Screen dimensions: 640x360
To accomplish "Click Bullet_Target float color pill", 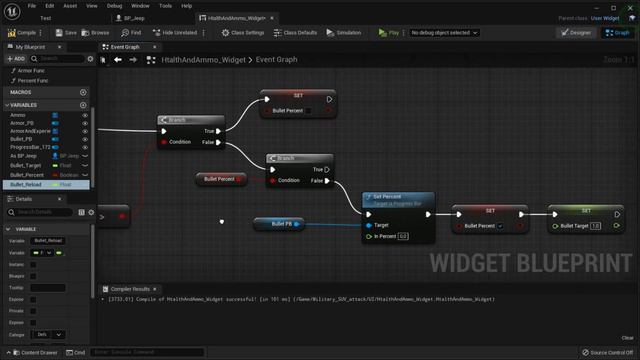I will point(55,166).
